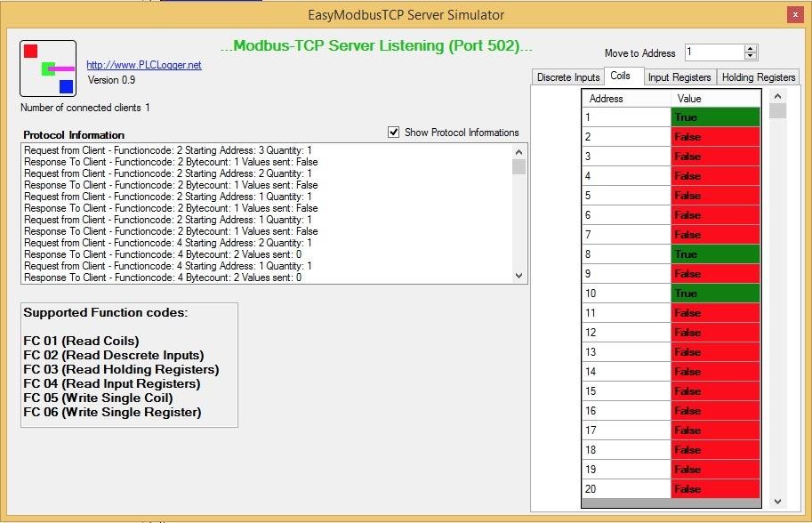The image size is (812, 523).
Task: Click the Value column header
Action: point(715,99)
